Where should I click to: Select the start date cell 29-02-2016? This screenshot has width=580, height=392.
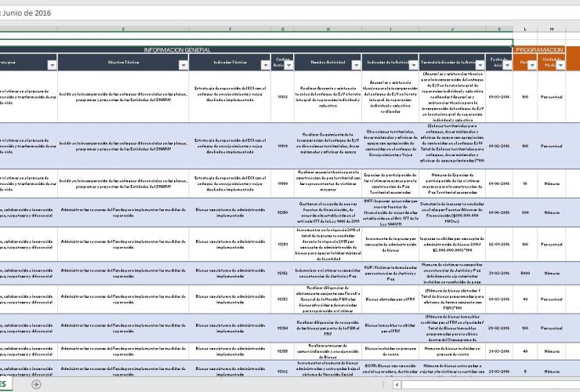[499, 328]
